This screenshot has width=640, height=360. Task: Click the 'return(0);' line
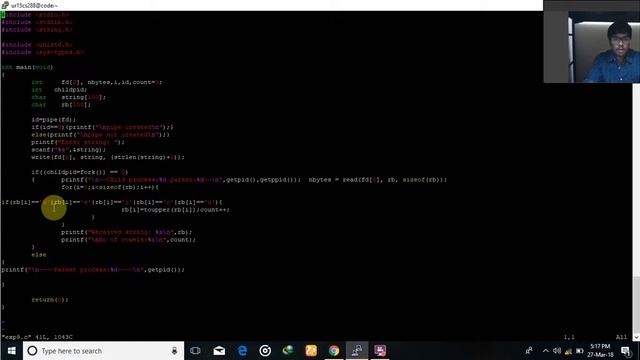pyautogui.click(x=50, y=300)
